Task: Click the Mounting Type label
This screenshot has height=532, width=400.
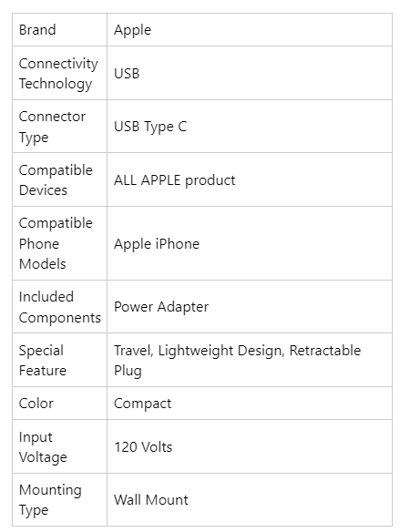Action: pyautogui.click(x=50, y=500)
